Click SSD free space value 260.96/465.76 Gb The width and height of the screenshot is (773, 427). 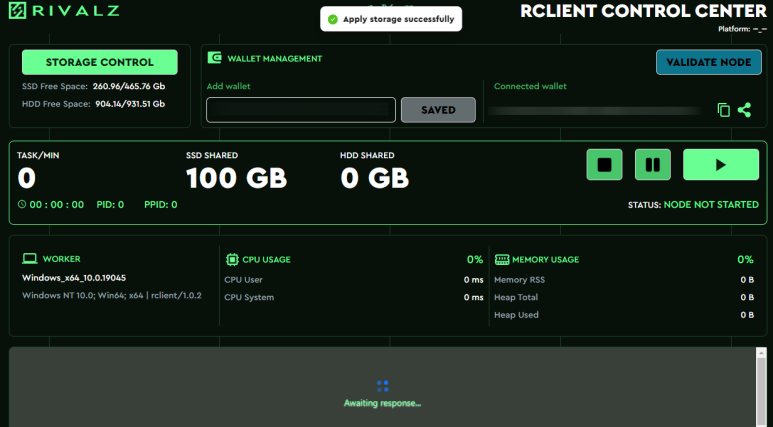coord(129,86)
